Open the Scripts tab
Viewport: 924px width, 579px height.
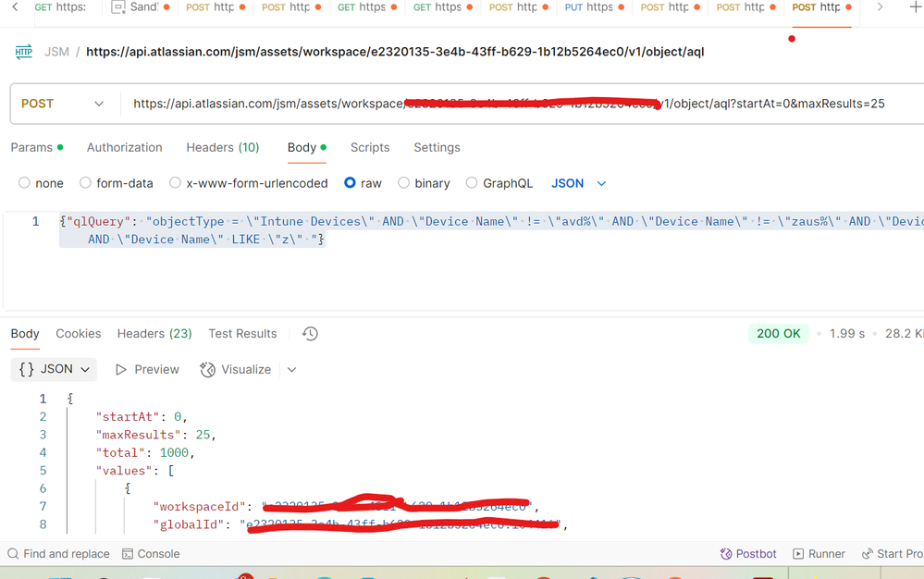[x=370, y=147]
